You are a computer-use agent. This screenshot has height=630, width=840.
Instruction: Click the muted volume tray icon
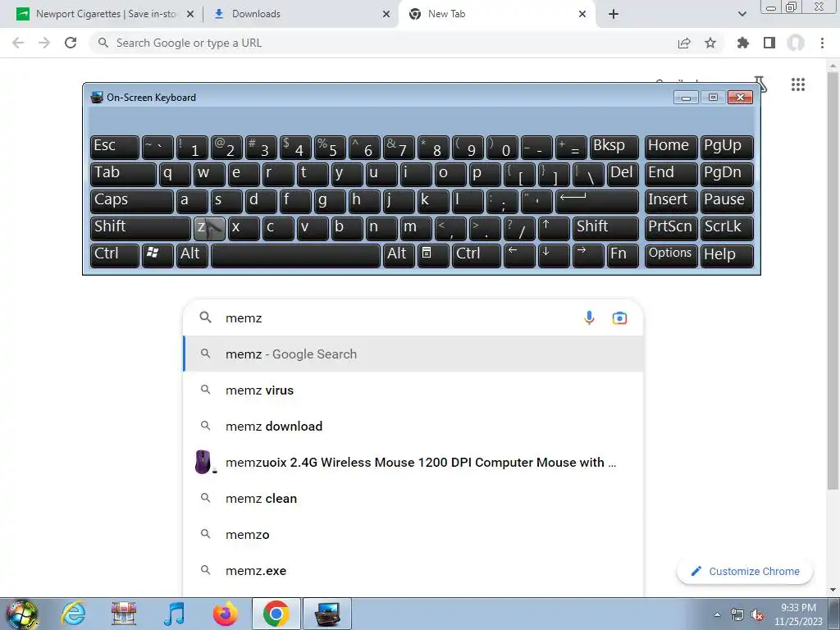tap(757, 614)
